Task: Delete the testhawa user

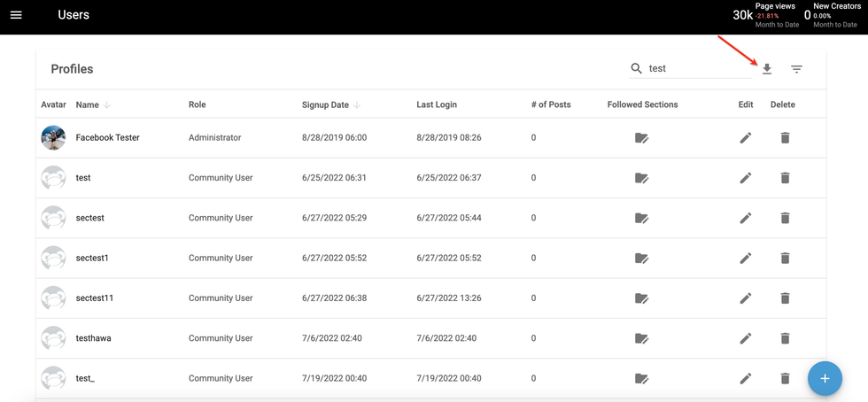Action: [785, 338]
